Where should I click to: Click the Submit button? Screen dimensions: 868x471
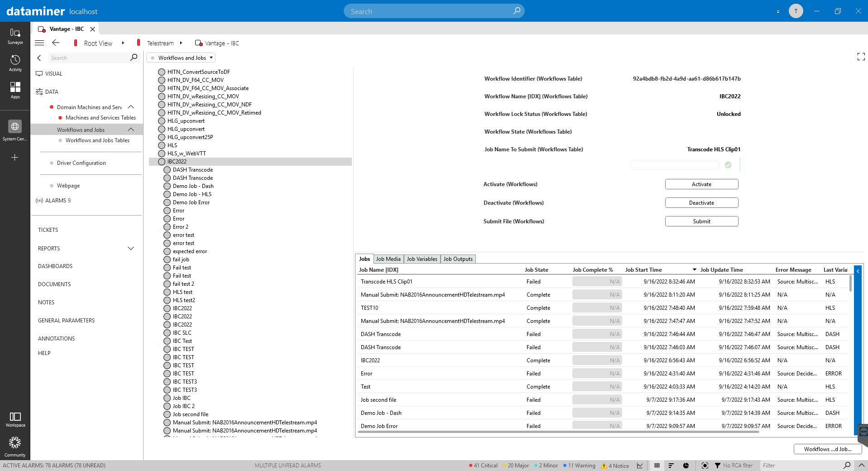coord(701,221)
